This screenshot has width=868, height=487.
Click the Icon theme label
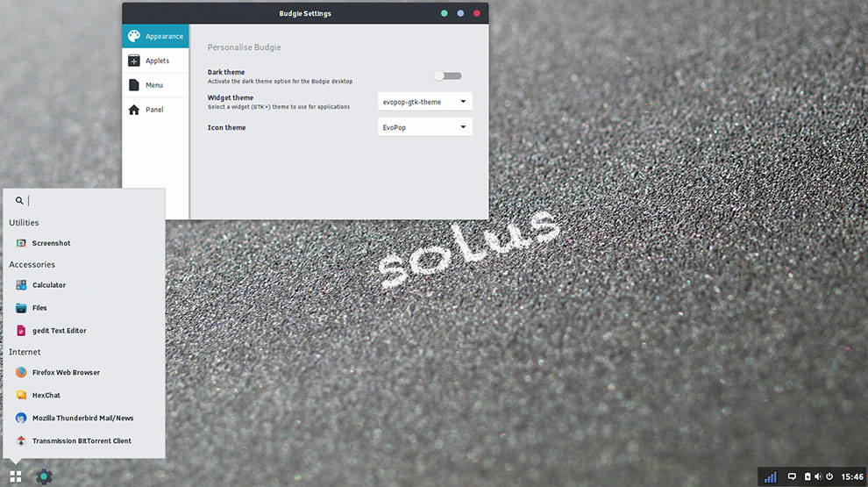pyautogui.click(x=226, y=127)
